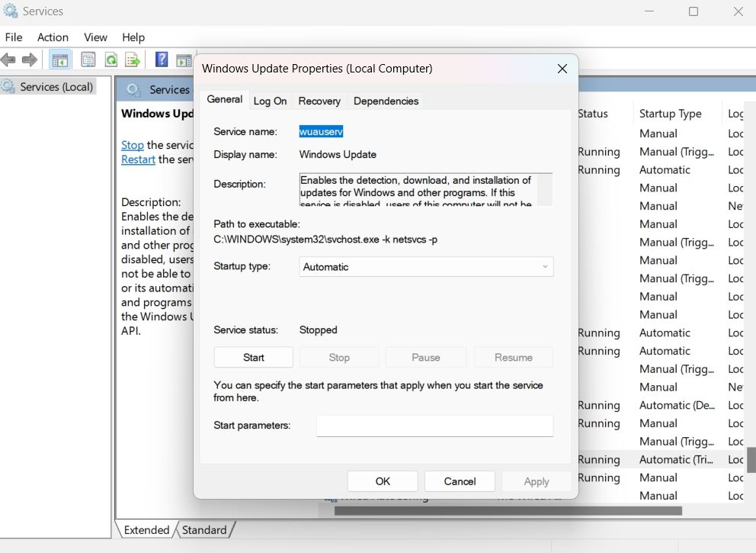Click the Windows Update display name text
The height and width of the screenshot is (553, 756).
pos(338,154)
